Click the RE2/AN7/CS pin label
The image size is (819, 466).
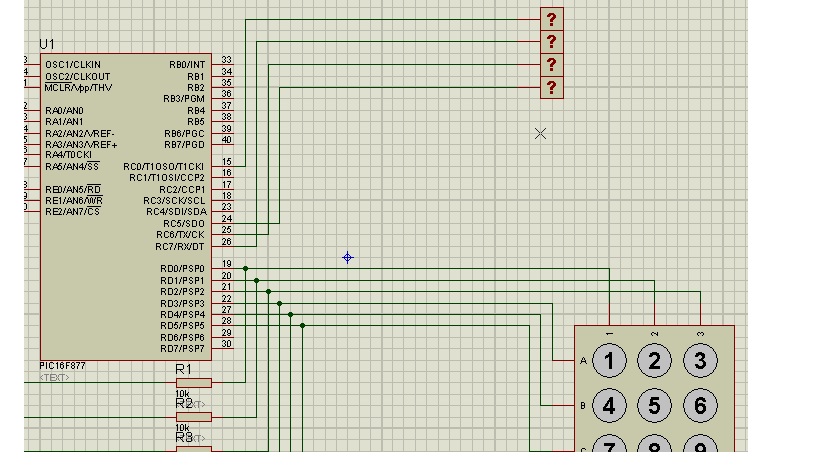(x=73, y=212)
